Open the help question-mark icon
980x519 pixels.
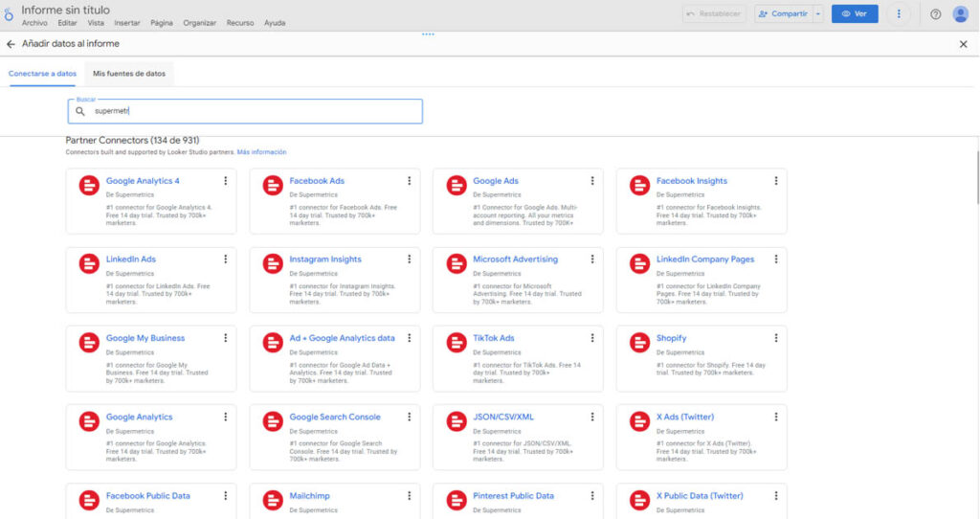tap(936, 14)
